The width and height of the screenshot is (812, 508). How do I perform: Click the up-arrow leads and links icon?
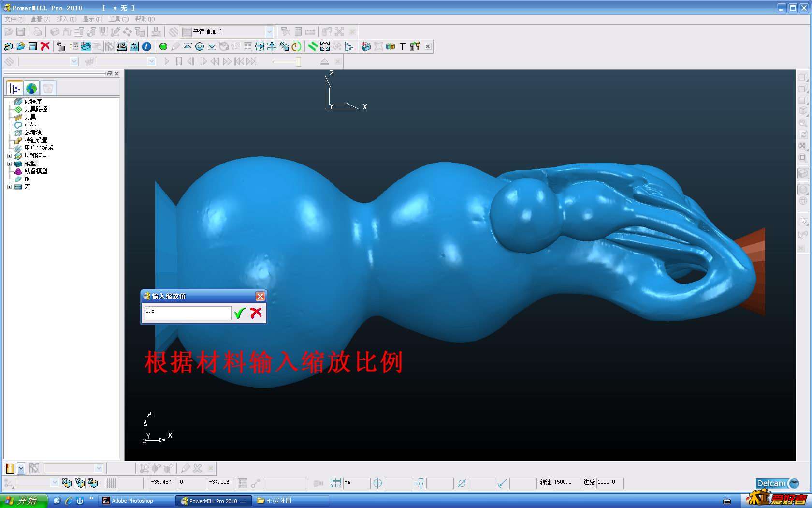click(x=272, y=46)
